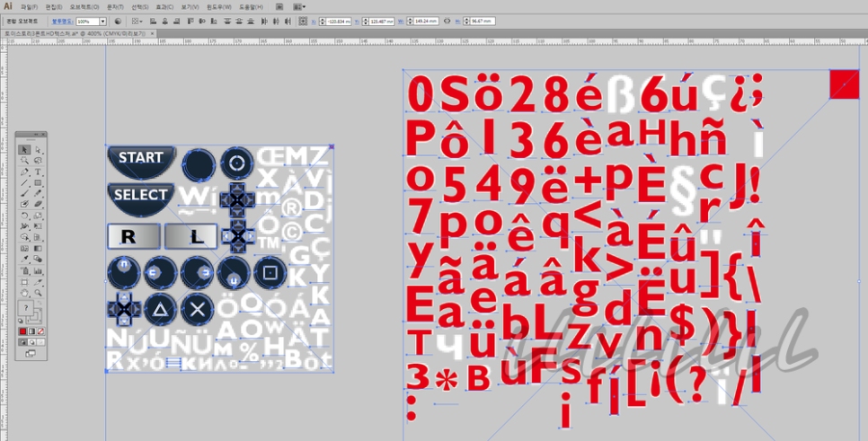Image resolution: width=868 pixels, height=441 pixels.
Task: Set paint to None
Action: click(40, 331)
